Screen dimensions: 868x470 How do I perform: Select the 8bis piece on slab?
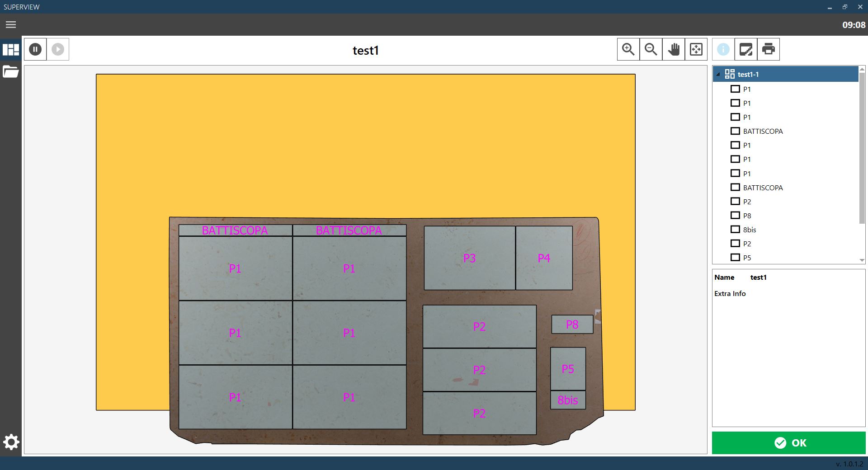click(568, 400)
